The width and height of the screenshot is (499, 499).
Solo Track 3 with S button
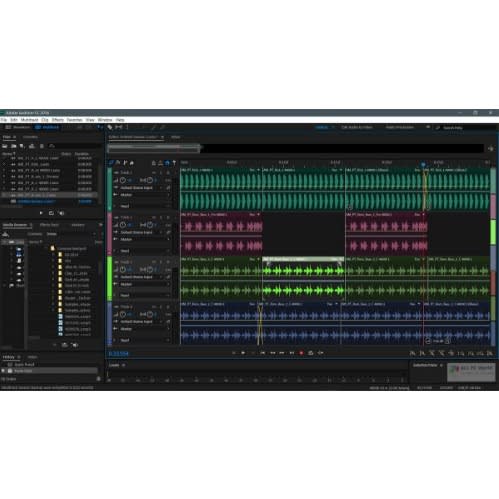(161, 262)
